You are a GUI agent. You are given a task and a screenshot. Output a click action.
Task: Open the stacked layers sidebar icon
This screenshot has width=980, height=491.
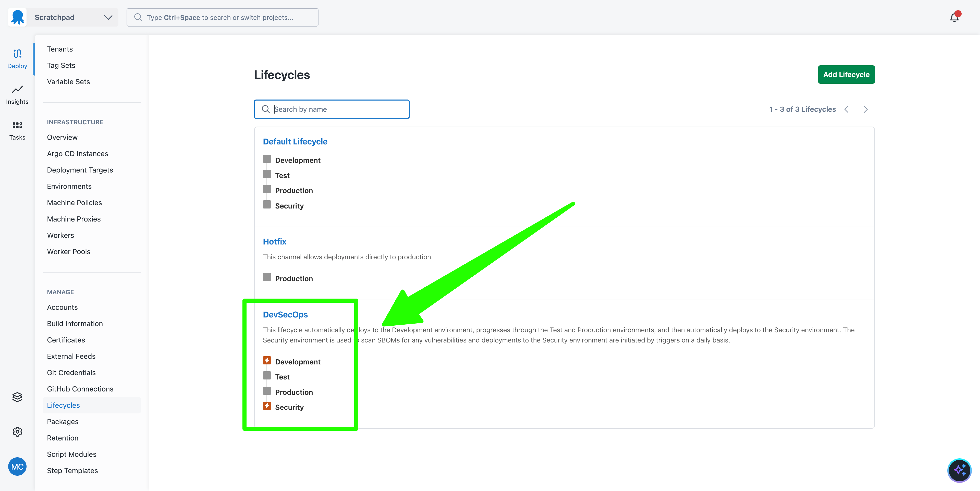17,397
